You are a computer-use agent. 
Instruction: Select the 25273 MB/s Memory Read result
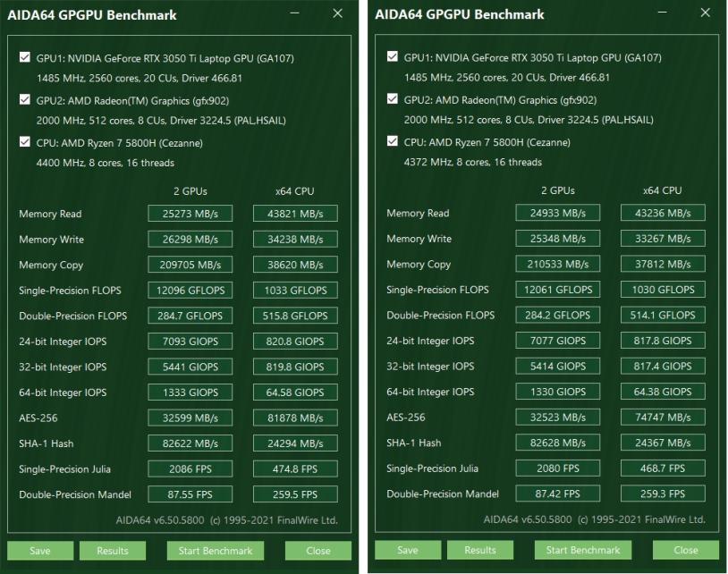pyautogui.click(x=190, y=214)
